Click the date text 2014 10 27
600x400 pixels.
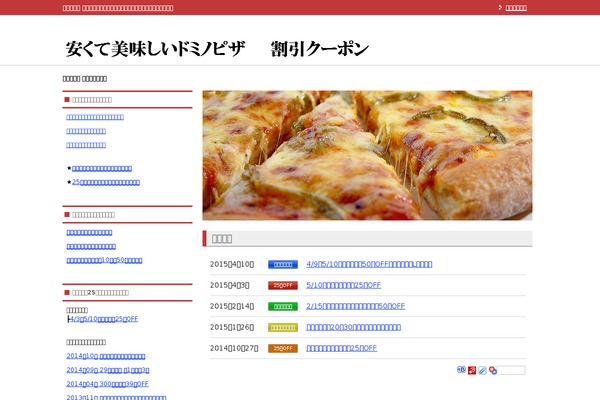[234, 349]
